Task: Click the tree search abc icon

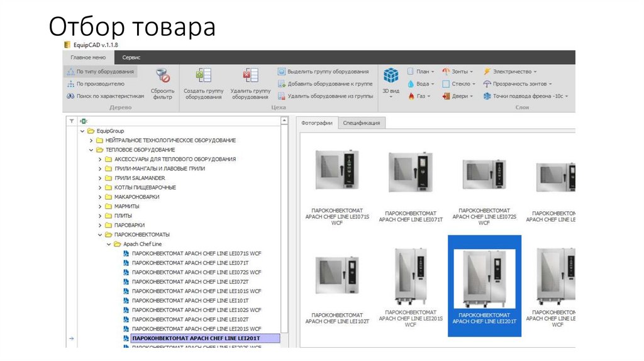Action: click(x=84, y=121)
